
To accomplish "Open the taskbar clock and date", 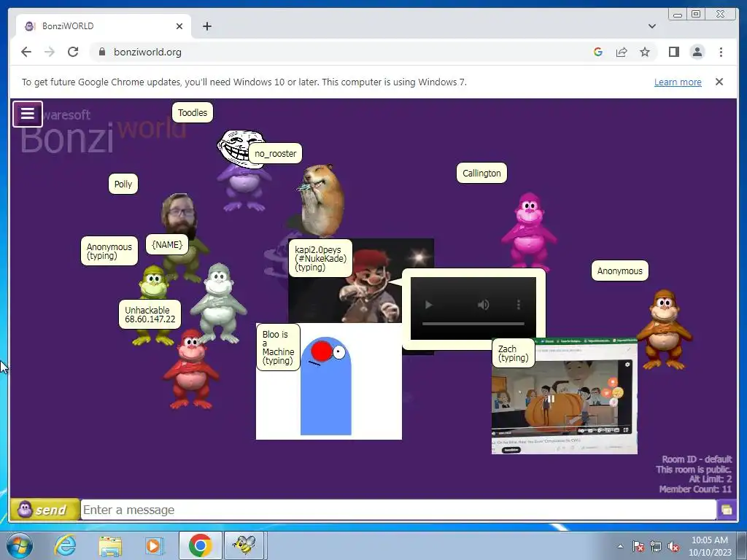I will (710, 546).
